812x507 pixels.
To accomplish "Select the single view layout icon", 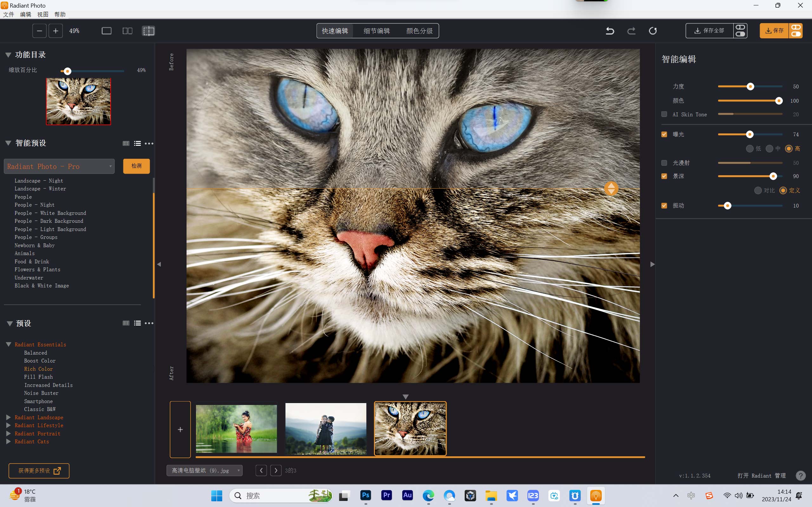I will tap(106, 31).
